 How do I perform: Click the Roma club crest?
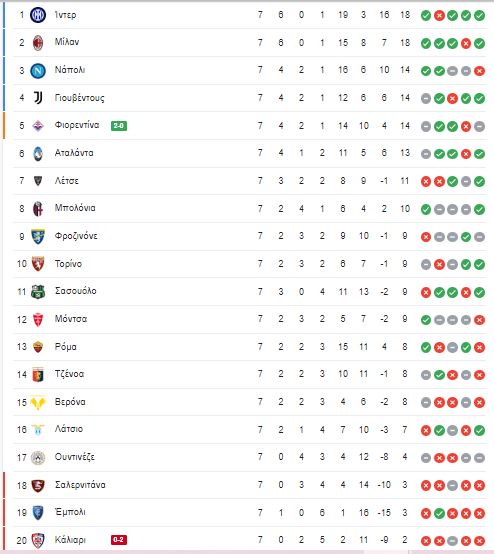[x=38, y=347]
